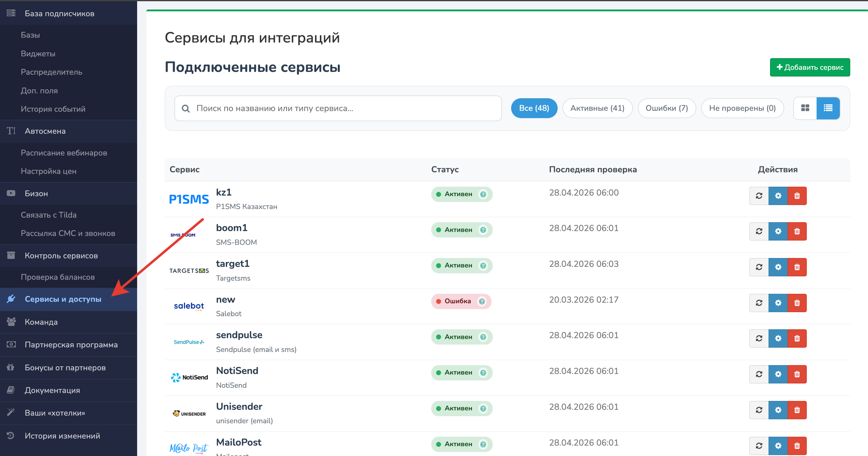Switch to grid view layout

[x=805, y=108]
